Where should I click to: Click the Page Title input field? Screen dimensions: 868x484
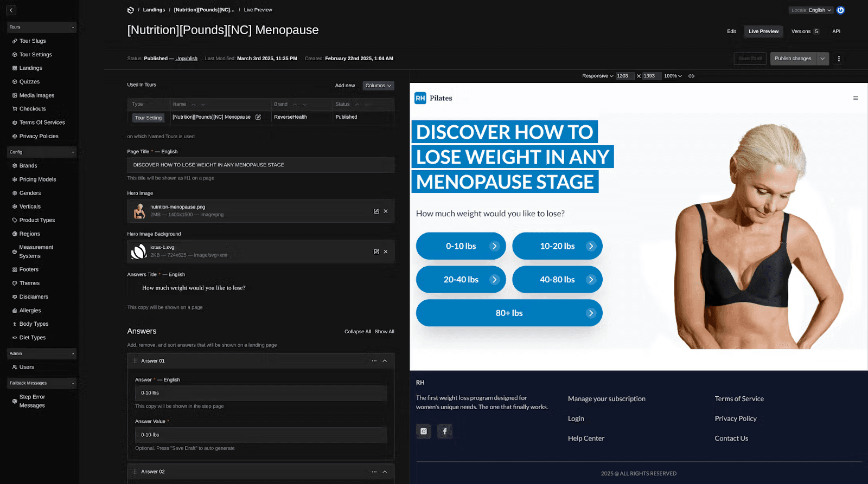(260, 165)
